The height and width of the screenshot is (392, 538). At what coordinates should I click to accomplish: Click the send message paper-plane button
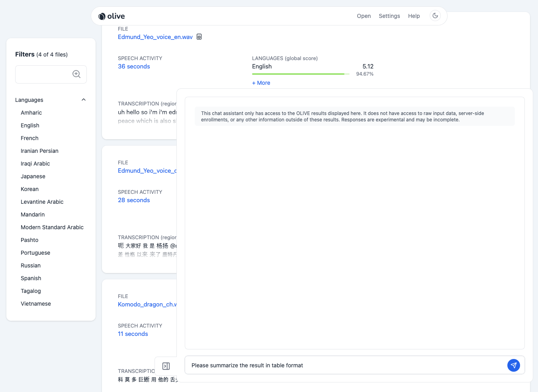(513, 365)
